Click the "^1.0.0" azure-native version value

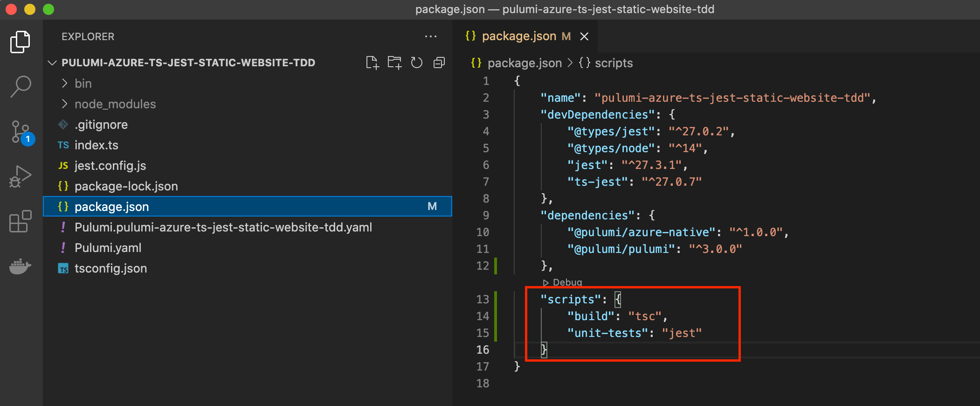(x=756, y=232)
